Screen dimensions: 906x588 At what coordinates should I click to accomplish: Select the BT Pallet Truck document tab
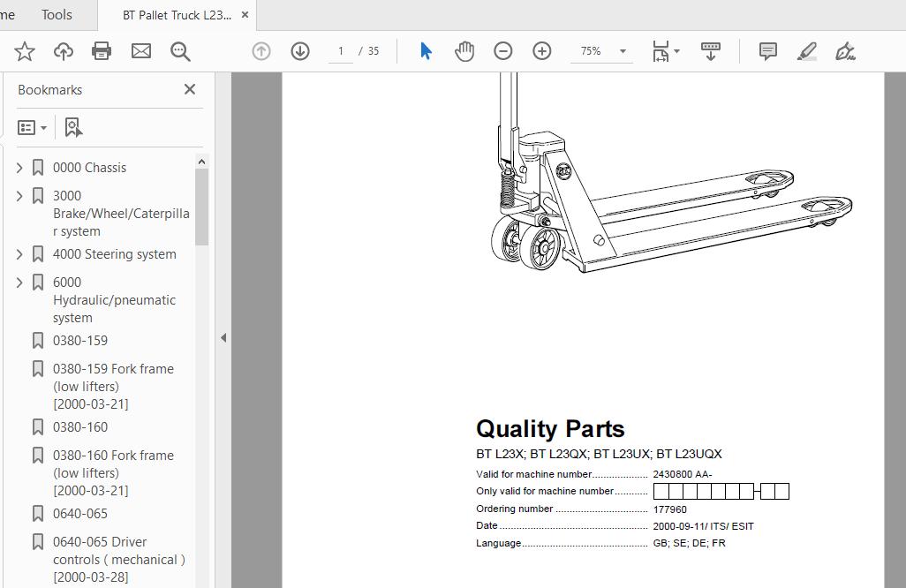[x=177, y=15]
